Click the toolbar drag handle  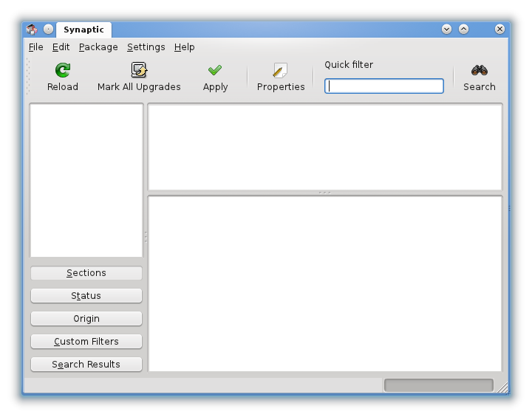(28, 76)
